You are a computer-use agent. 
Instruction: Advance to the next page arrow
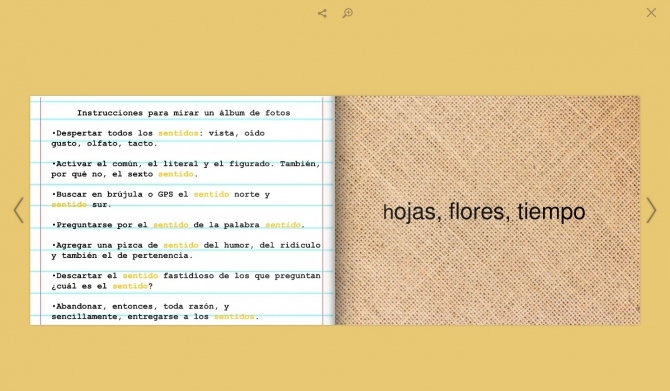(x=651, y=210)
